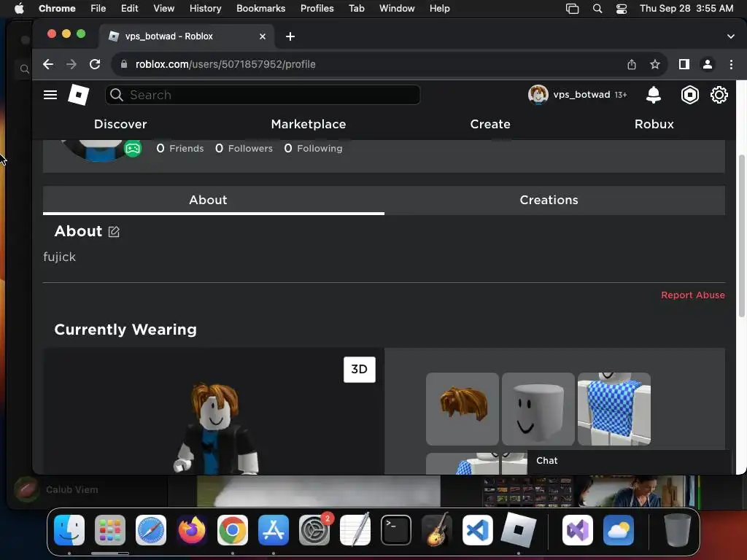Go forward with Chrome's forward arrow
Image resolution: width=747 pixels, height=560 pixels.
point(71,64)
